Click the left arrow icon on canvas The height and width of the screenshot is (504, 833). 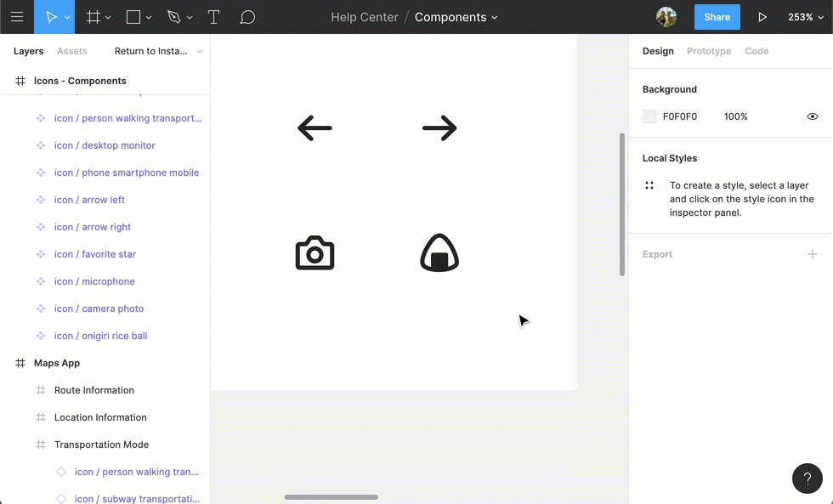tap(314, 128)
